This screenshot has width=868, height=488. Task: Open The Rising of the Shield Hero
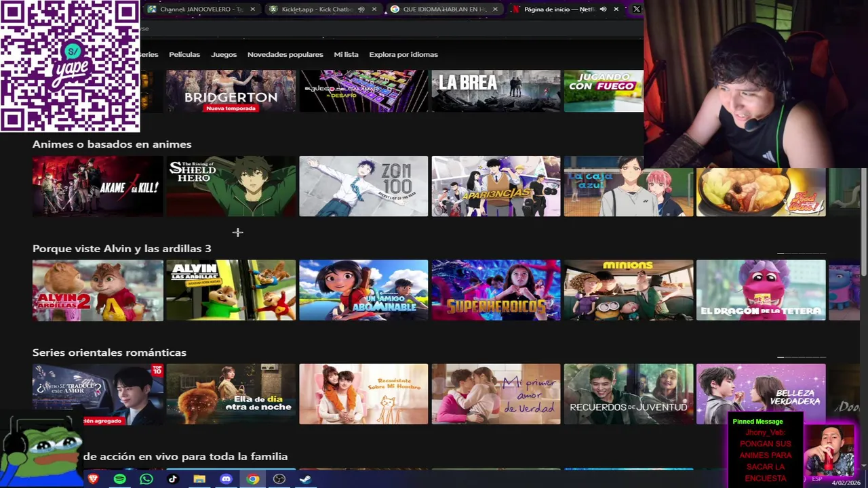(x=231, y=186)
